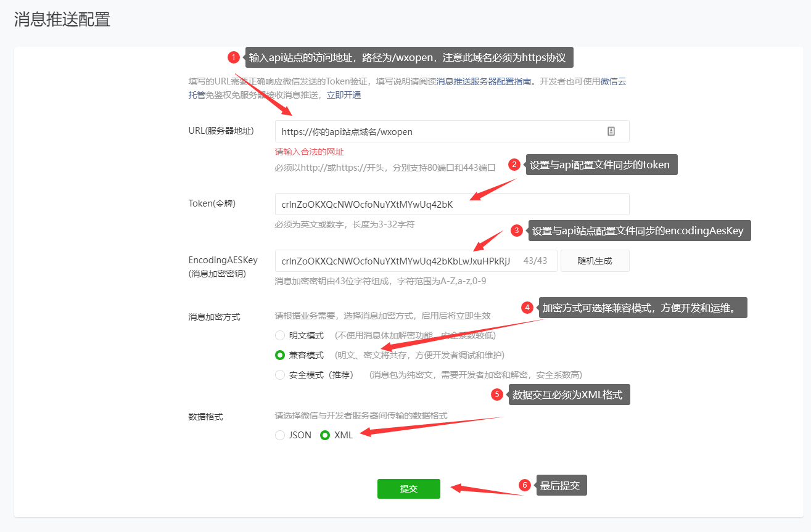This screenshot has height=532, width=811.
Task: Click into the Token(令牌) text field
Action: (451, 204)
